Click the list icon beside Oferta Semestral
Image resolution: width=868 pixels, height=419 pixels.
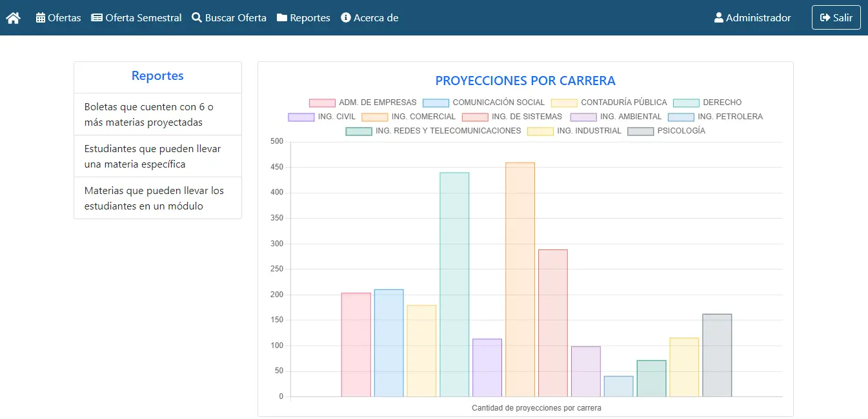[x=97, y=18]
